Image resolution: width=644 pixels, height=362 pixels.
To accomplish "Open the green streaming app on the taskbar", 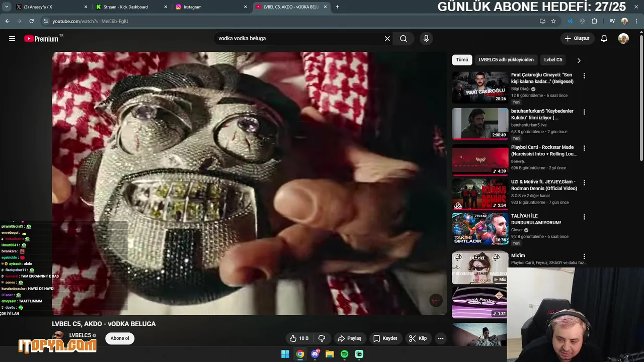I will 359,354.
